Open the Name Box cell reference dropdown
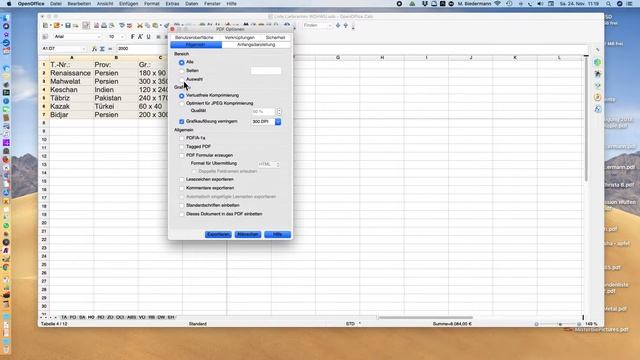The height and width of the screenshot is (360, 640). click(x=84, y=49)
